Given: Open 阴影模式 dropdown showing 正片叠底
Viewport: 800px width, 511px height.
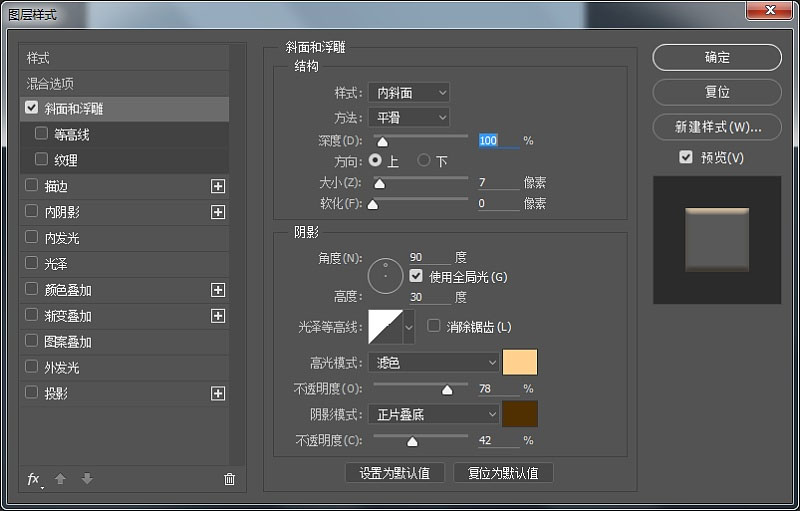Looking at the screenshot, I should click(433, 414).
